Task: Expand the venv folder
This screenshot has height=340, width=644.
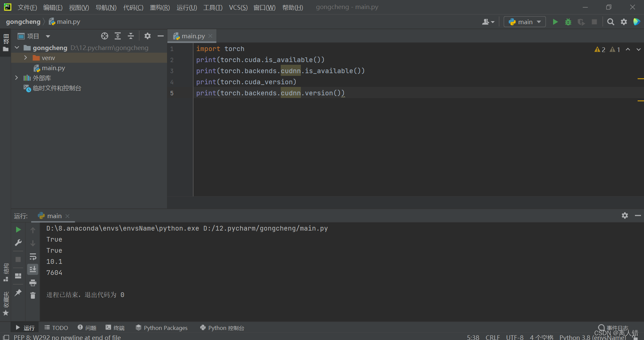Action: 25,58
